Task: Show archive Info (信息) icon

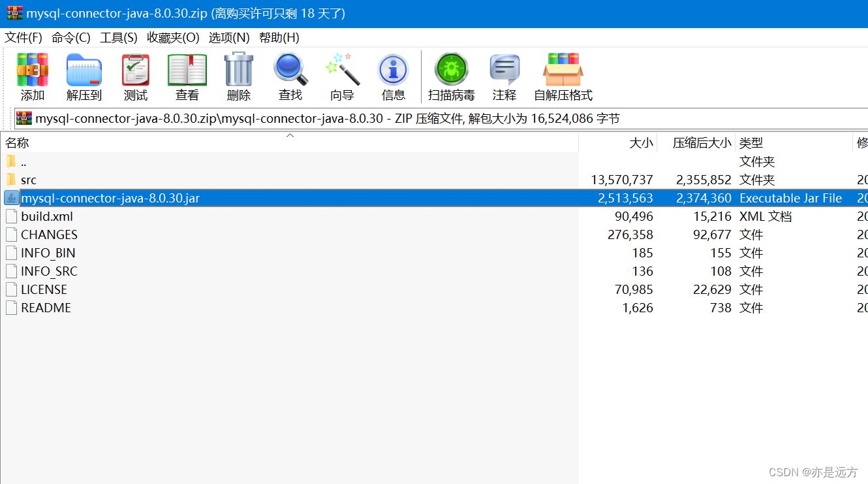Action: pyautogui.click(x=393, y=70)
